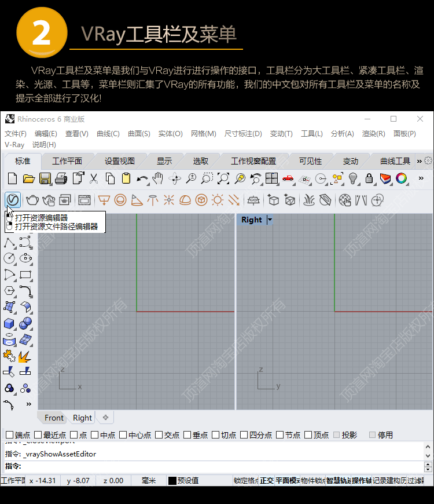
Task: Click the V-Ray render teapot icon
Action: tap(32, 200)
